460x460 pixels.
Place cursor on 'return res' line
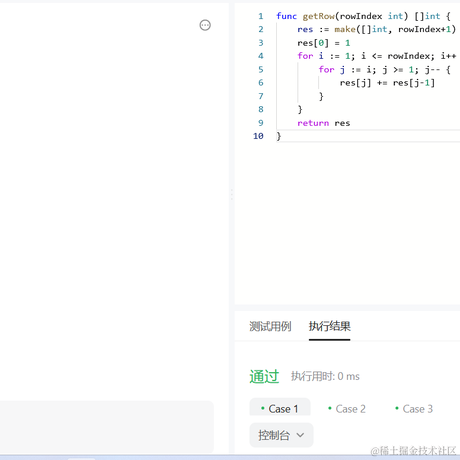click(x=324, y=123)
